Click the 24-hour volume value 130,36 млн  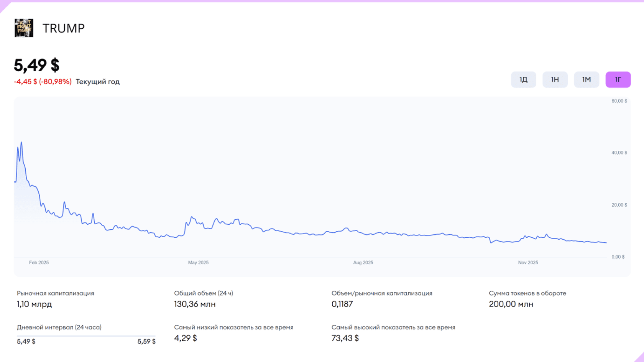pyautogui.click(x=195, y=304)
